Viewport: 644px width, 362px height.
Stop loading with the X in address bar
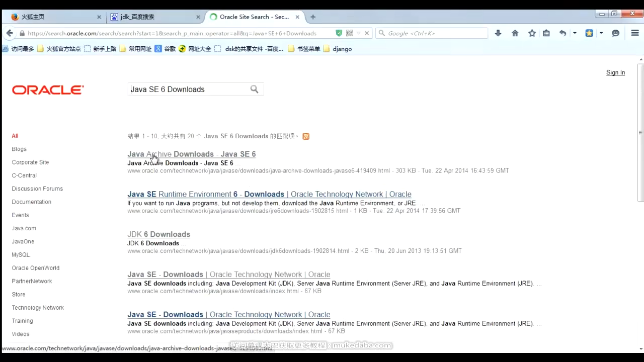tap(367, 33)
